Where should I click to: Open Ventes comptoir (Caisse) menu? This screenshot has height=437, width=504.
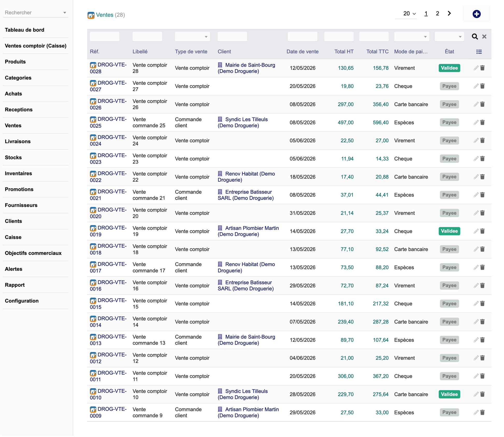click(36, 46)
